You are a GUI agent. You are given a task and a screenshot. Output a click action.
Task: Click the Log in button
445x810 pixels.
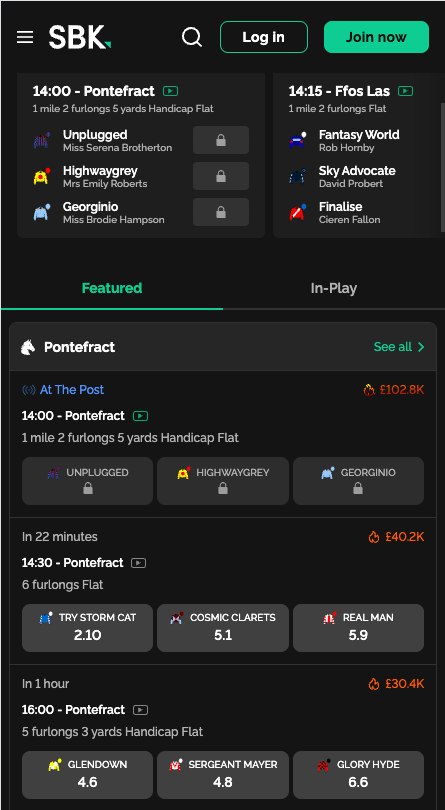point(264,37)
